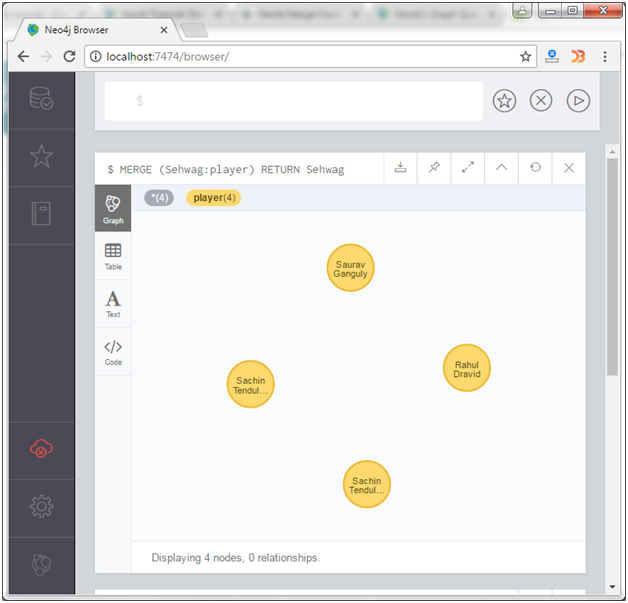The image size is (628, 603).
Task: Select the Rahul Dravid node
Action: pos(467,368)
